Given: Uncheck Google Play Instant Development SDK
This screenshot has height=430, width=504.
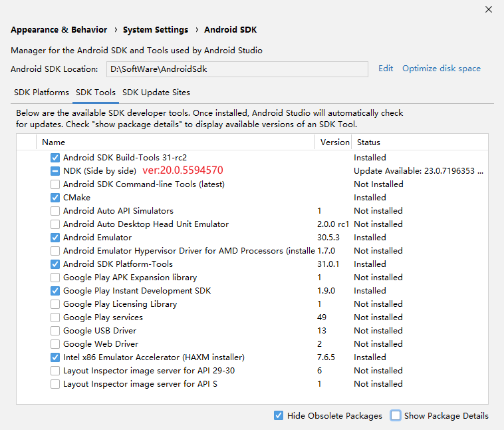Looking at the screenshot, I should point(55,291).
